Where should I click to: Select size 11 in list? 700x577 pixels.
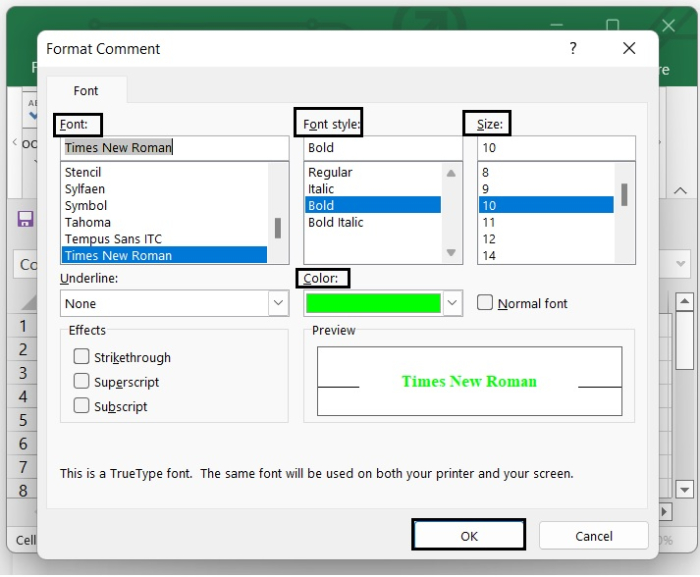click(x=546, y=222)
